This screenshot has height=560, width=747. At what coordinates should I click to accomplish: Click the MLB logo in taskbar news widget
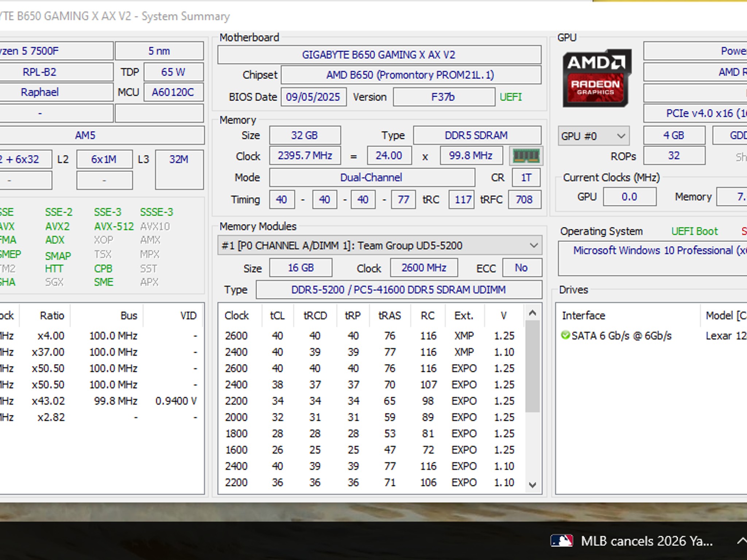pyautogui.click(x=561, y=541)
